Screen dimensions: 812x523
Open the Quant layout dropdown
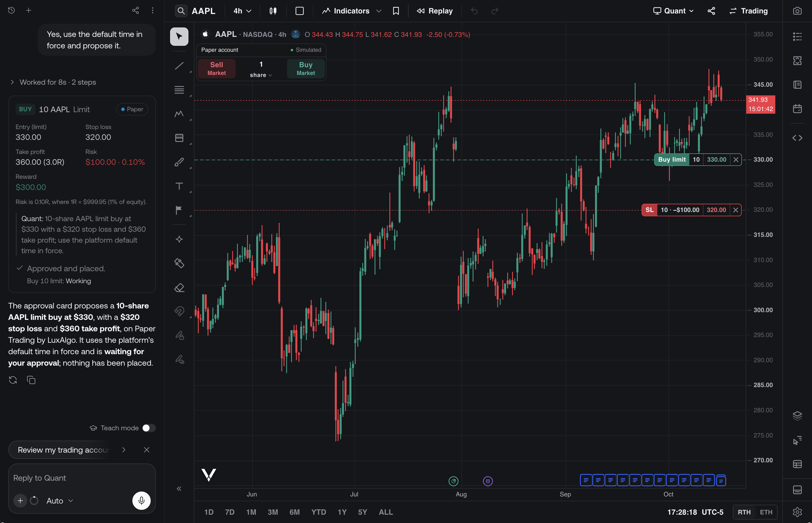673,11
